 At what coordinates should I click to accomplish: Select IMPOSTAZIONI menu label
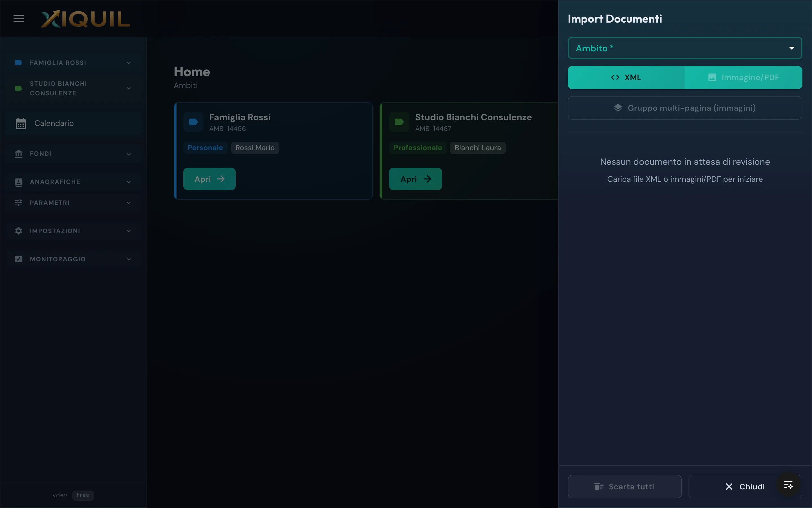point(55,231)
